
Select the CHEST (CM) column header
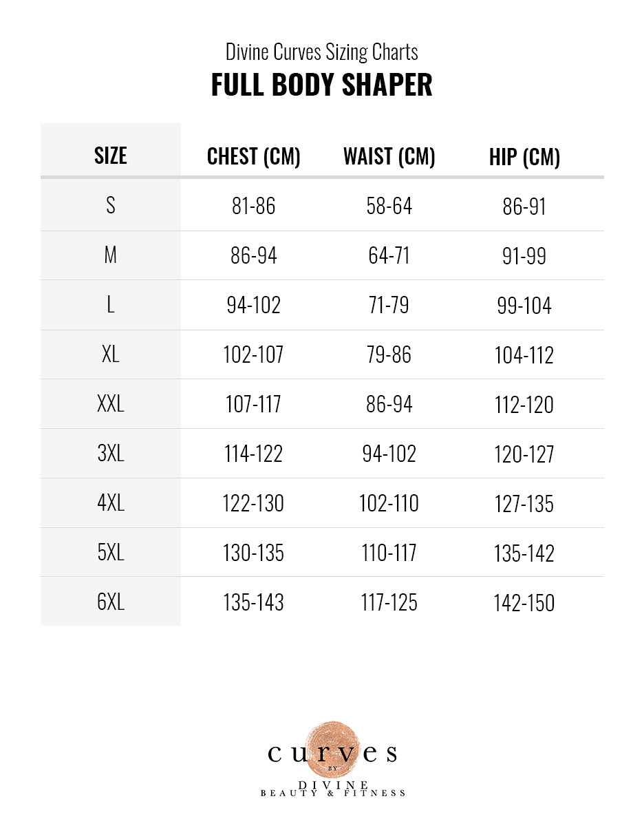click(x=253, y=156)
